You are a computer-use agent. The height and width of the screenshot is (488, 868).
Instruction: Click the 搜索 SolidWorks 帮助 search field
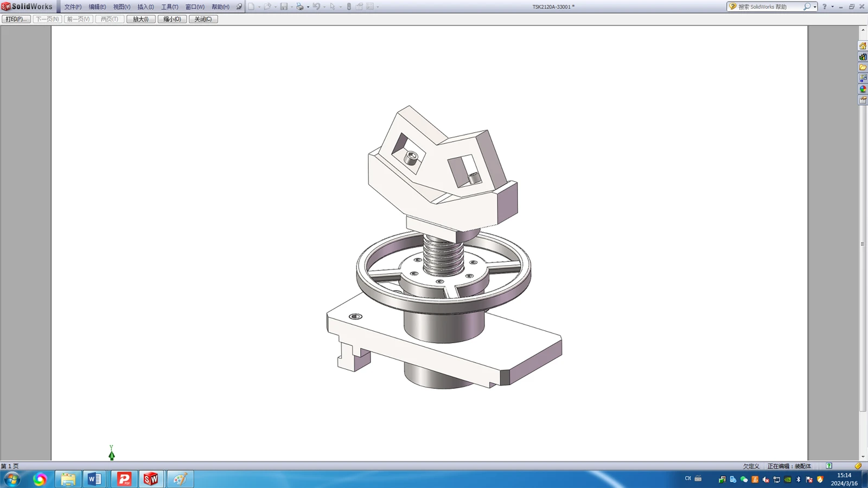click(769, 7)
